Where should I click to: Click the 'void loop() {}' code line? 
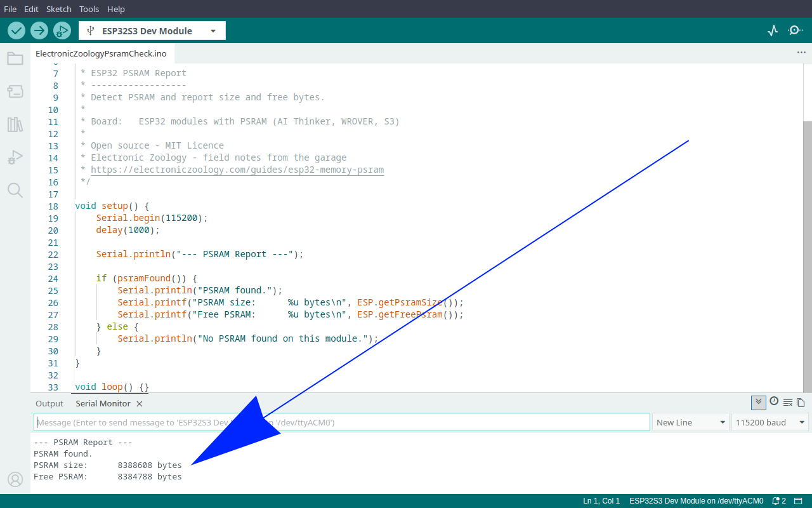click(x=112, y=387)
